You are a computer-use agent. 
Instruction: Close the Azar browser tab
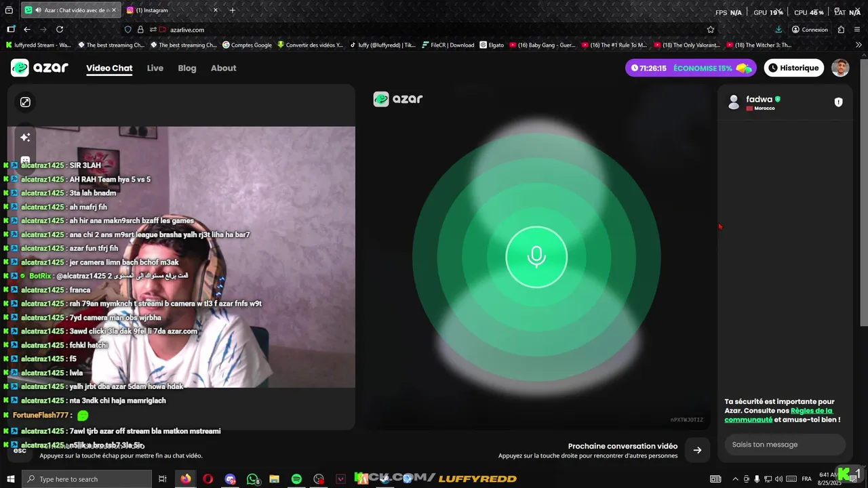pos(115,10)
